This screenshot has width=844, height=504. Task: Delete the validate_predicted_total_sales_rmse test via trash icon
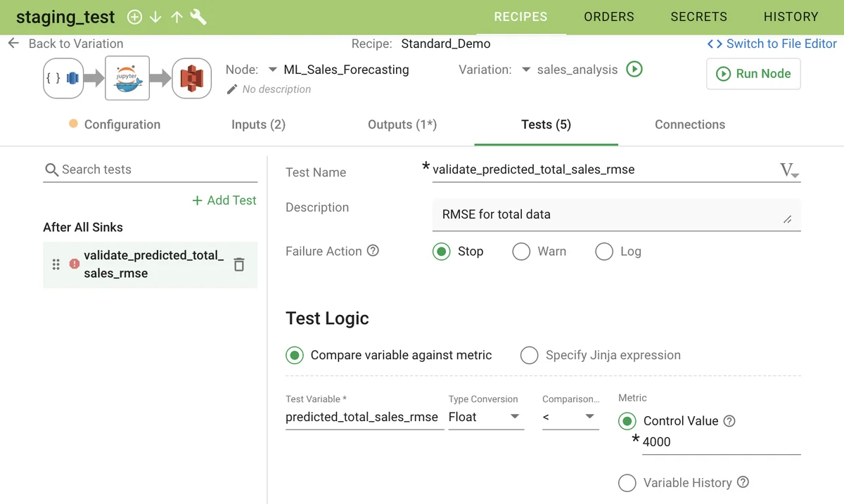click(239, 265)
